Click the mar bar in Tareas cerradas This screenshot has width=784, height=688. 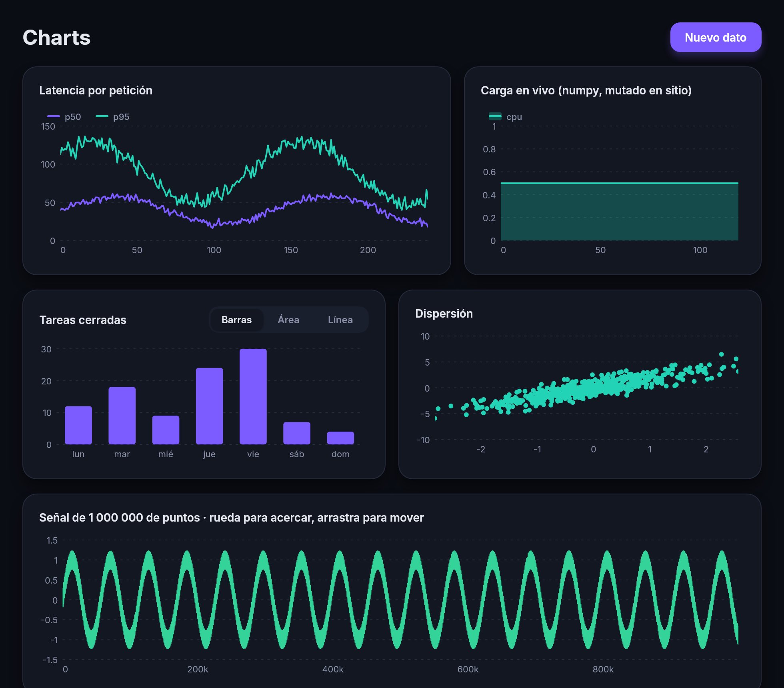[122, 416]
